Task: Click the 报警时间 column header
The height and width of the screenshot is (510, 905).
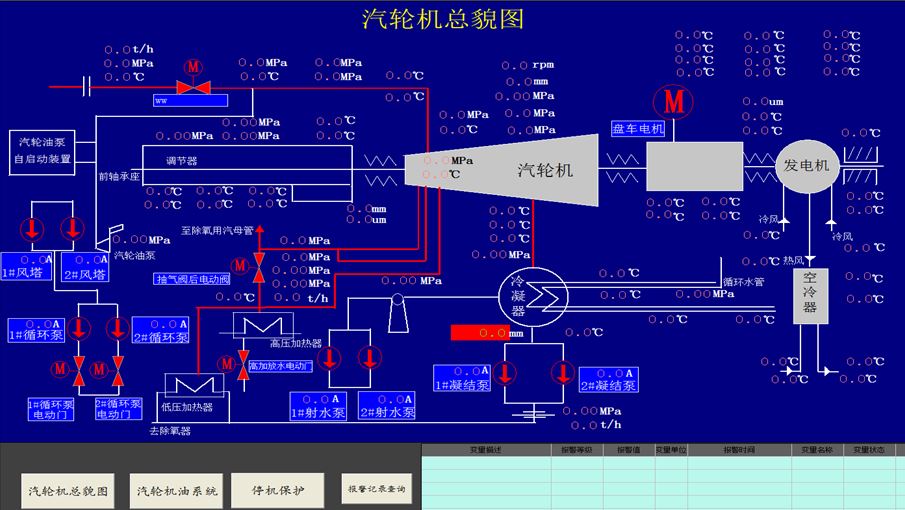Action: (739, 449)
